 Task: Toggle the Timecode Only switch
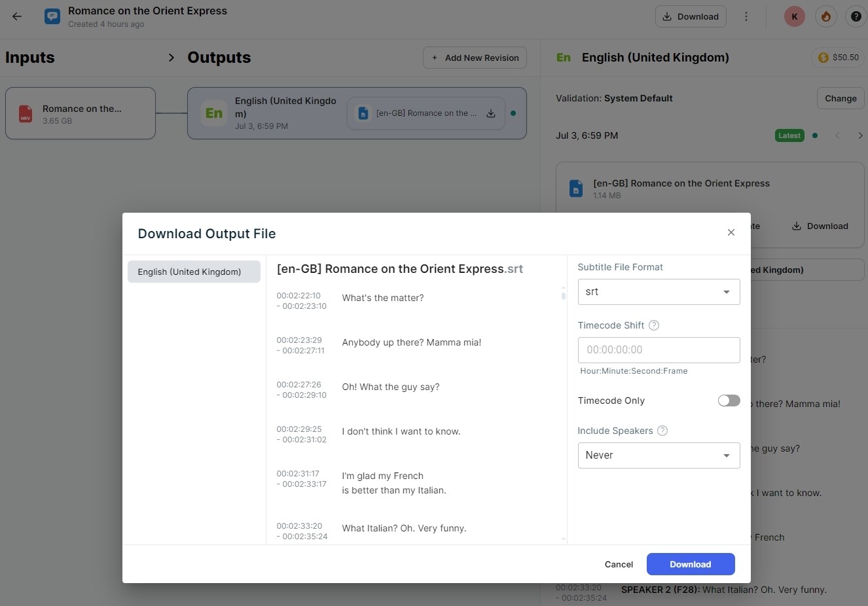pos(728,401)
